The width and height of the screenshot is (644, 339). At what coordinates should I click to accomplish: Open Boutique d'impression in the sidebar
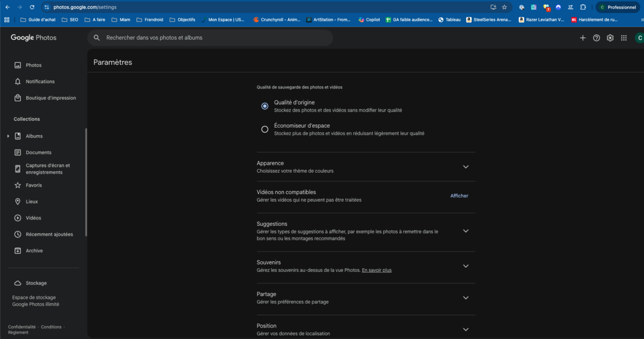50,98
